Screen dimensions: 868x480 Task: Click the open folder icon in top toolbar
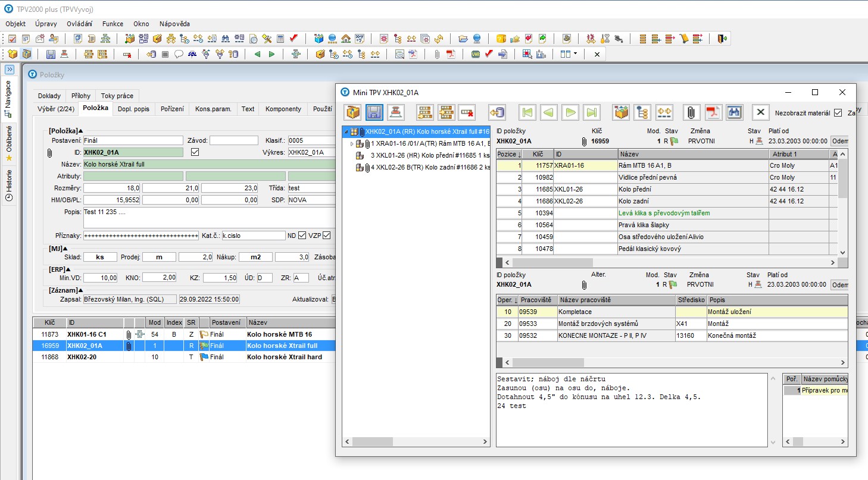coord(463,39)
